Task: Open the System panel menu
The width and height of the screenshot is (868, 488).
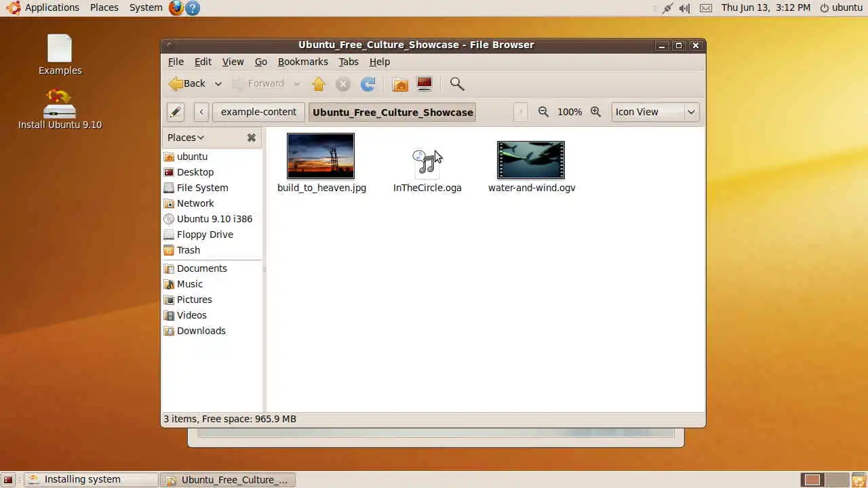Action: pos(146,7)
